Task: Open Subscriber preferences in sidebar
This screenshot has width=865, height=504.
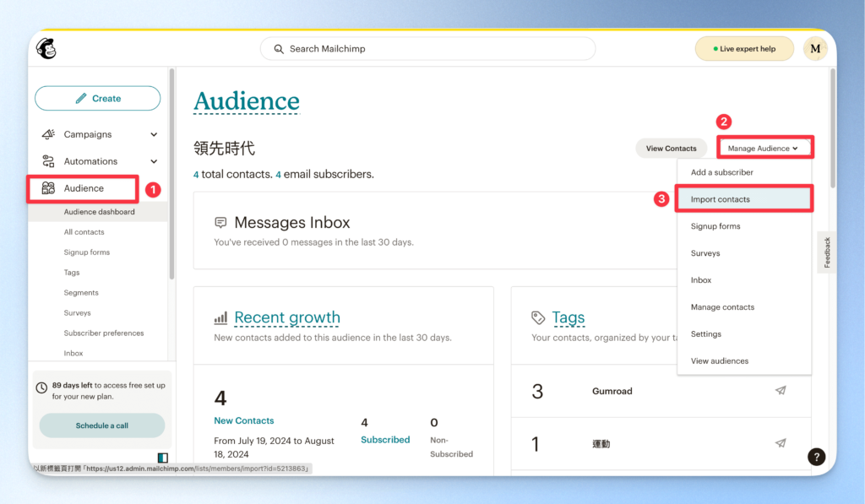Action: 104,333
